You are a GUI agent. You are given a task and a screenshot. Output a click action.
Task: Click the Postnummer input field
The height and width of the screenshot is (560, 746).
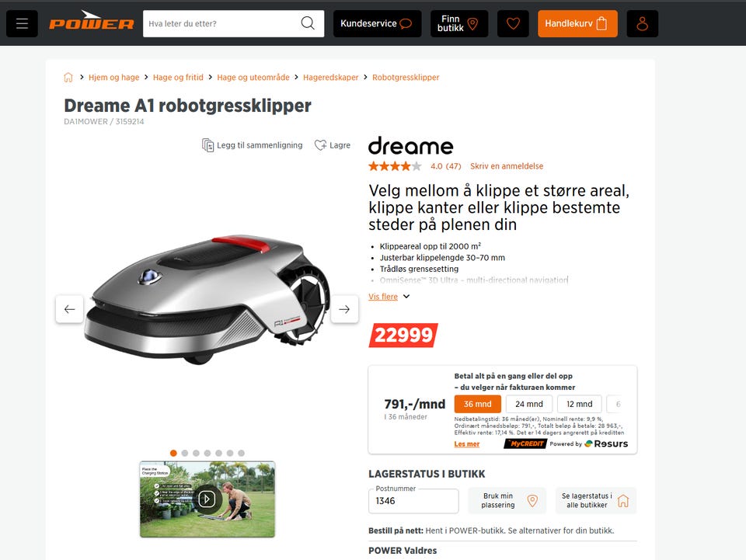tap(413, 501)
